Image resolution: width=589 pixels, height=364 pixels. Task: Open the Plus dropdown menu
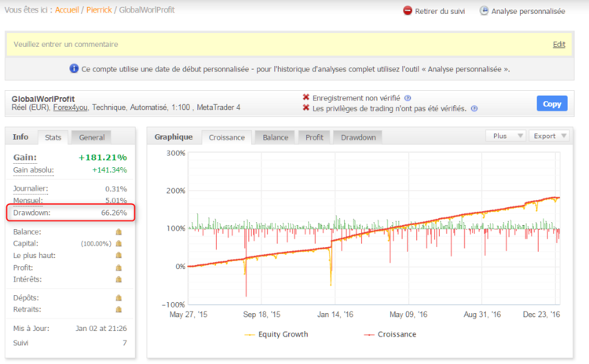pyautogui.click(x=506, y=136)
